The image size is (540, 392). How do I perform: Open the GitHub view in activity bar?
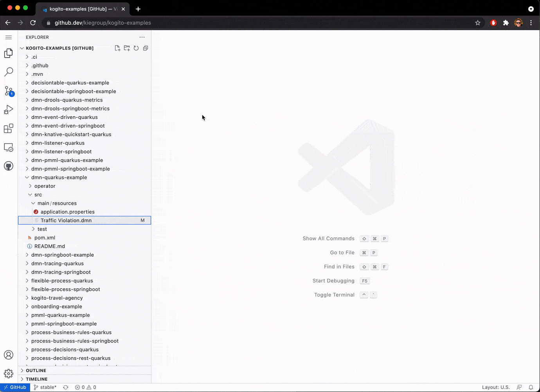pos(9,166)
